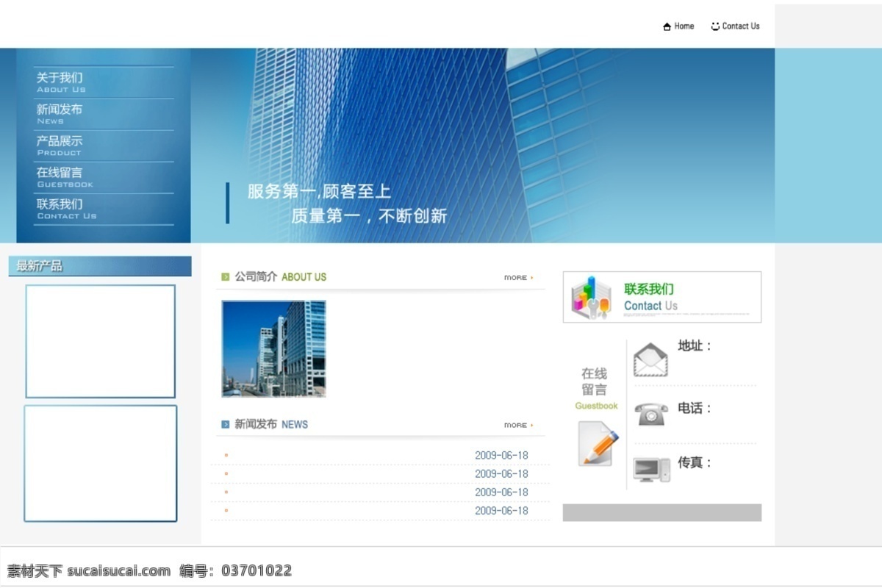Click the 最新产品 section header
882x588 pixels.
(100, 266)
